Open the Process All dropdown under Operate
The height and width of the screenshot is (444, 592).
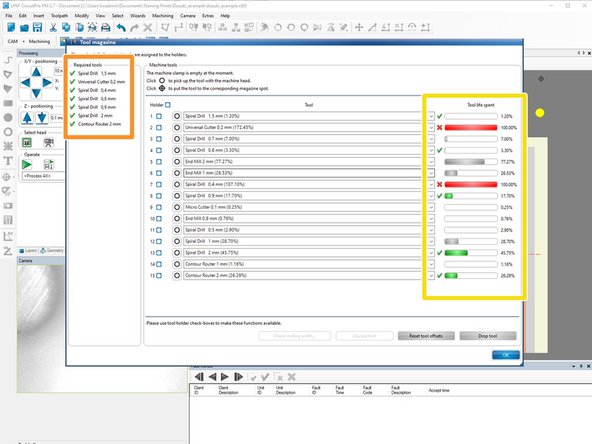tap(43, 176)
